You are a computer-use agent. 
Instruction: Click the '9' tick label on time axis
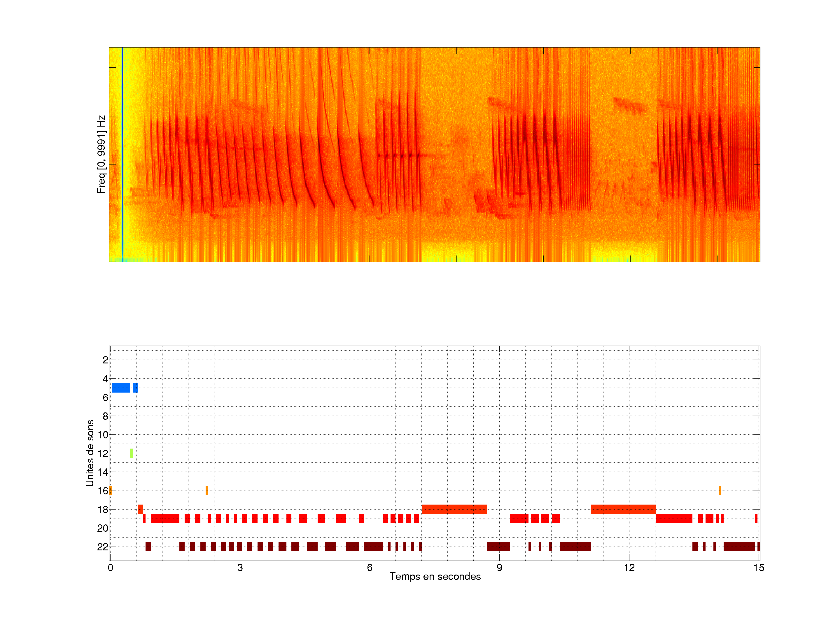coord(499,568)
